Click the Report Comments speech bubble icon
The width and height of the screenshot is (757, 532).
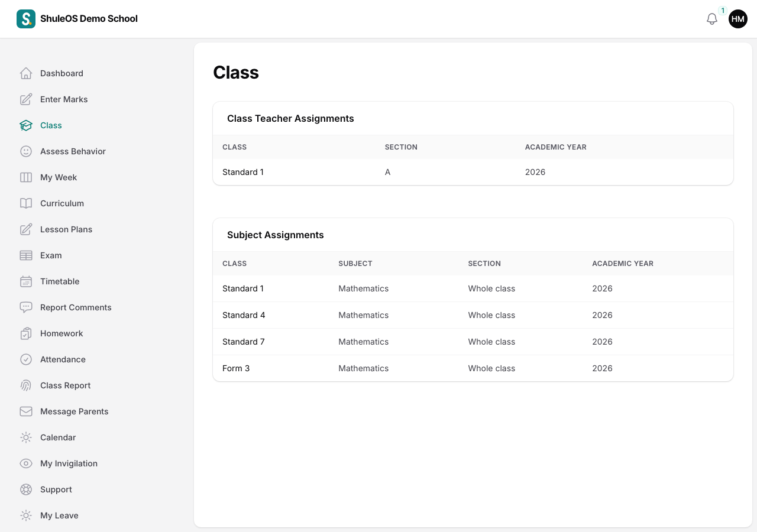point(26,307)
